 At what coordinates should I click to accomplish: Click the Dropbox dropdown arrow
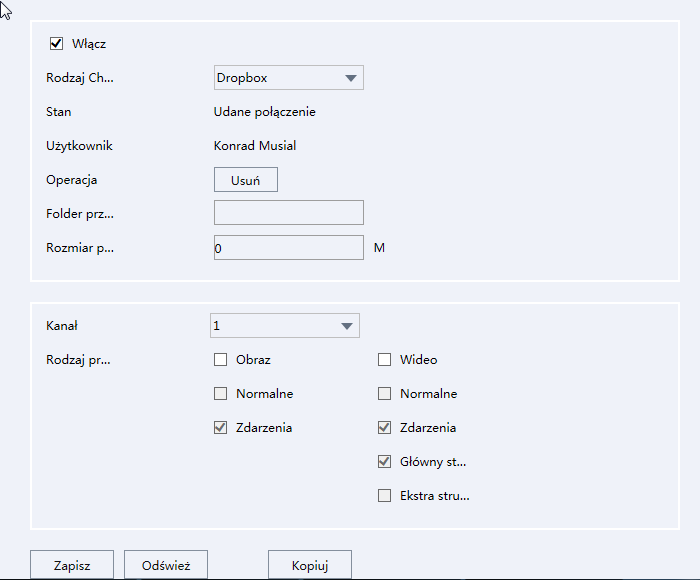(351, 78)
